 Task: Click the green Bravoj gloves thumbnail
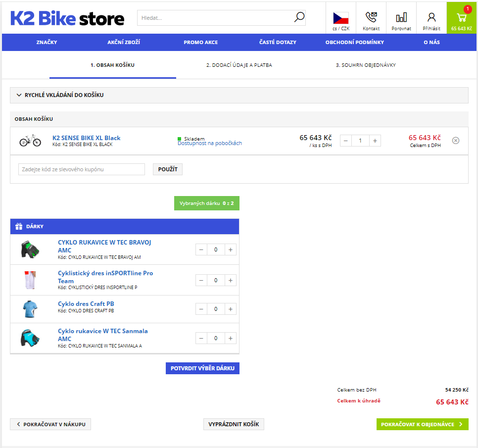pos(30,249)
